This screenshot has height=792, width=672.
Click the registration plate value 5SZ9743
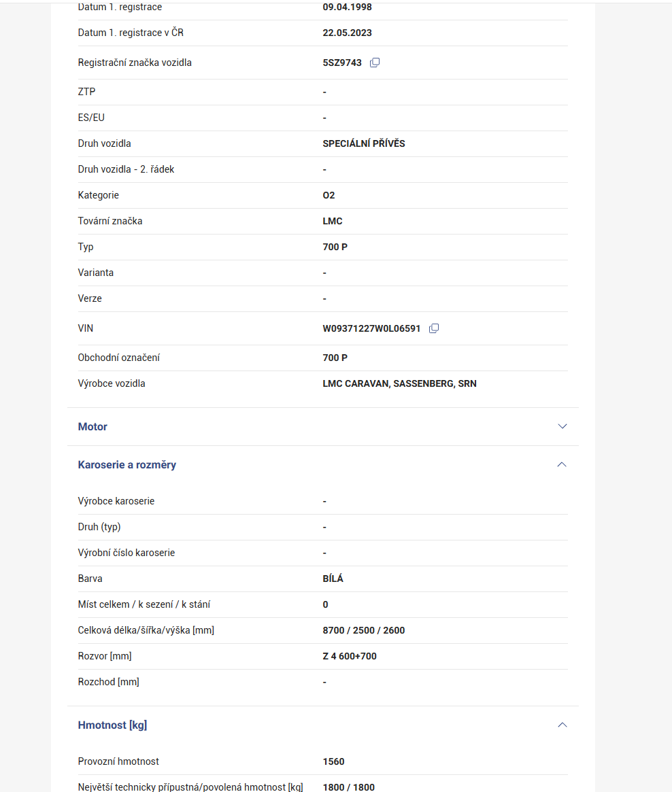click(342, 63)
